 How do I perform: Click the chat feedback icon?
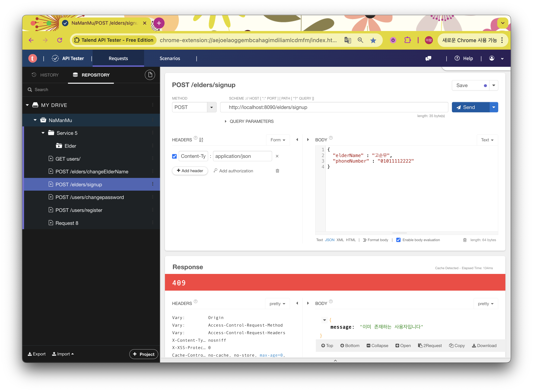(428, 58)
